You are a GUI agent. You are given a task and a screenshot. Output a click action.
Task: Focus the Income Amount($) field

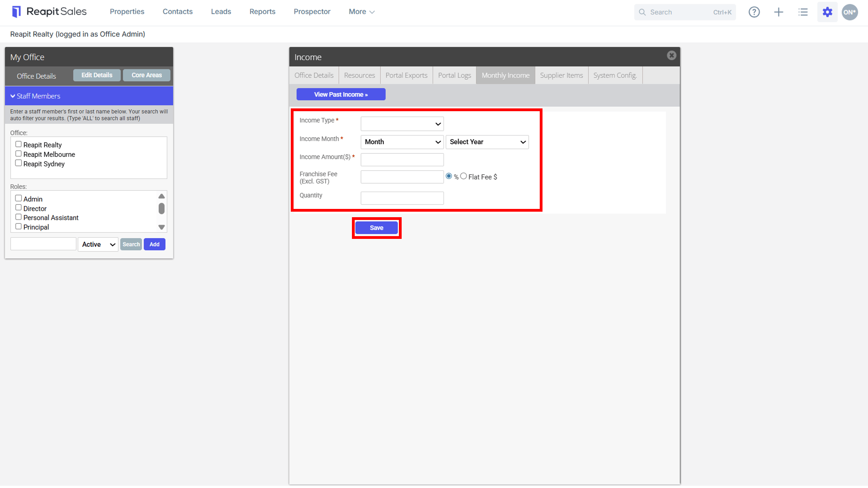point(402,159)
